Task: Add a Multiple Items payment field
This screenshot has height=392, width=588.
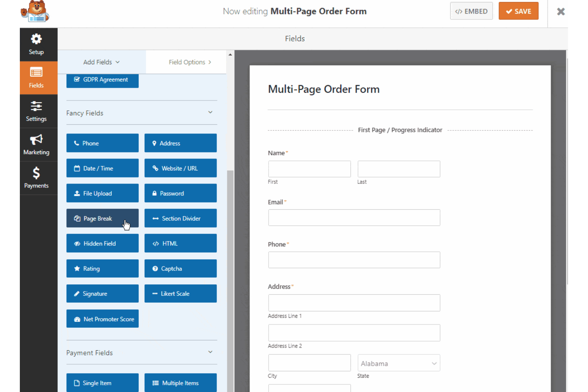Action: [180, 382]
